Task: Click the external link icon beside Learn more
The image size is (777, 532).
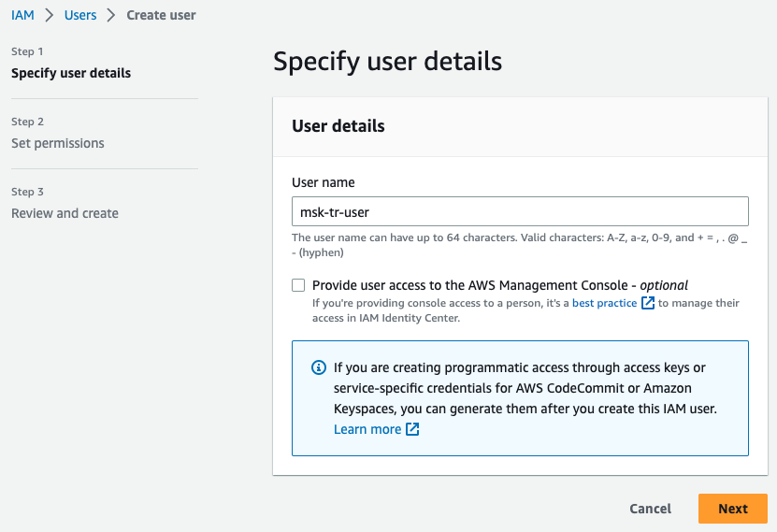Action: point(412,429)
